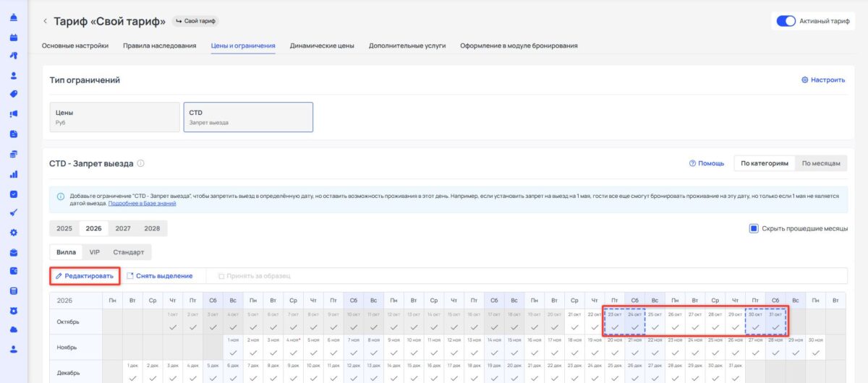Open the checkmark square icon in the sidebar
The height and width of the screenshot is (383, 868).
[14, 194]
